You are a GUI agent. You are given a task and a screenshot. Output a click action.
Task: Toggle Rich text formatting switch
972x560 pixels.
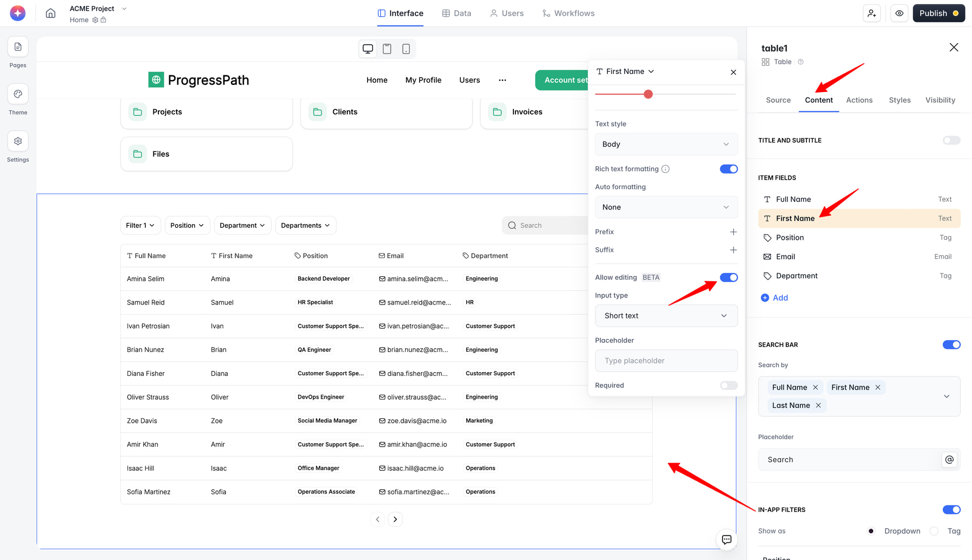pos(728,169)
